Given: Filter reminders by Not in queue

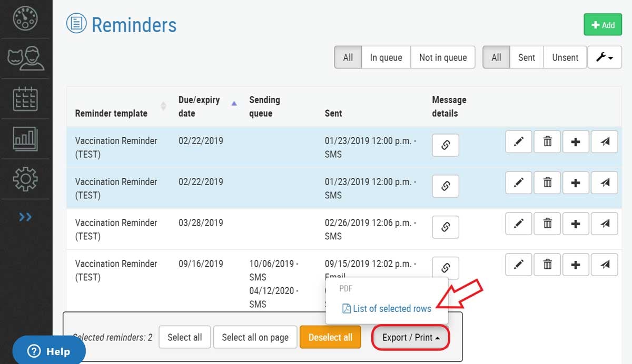Looking at the screenshot, I should [442, 57].
